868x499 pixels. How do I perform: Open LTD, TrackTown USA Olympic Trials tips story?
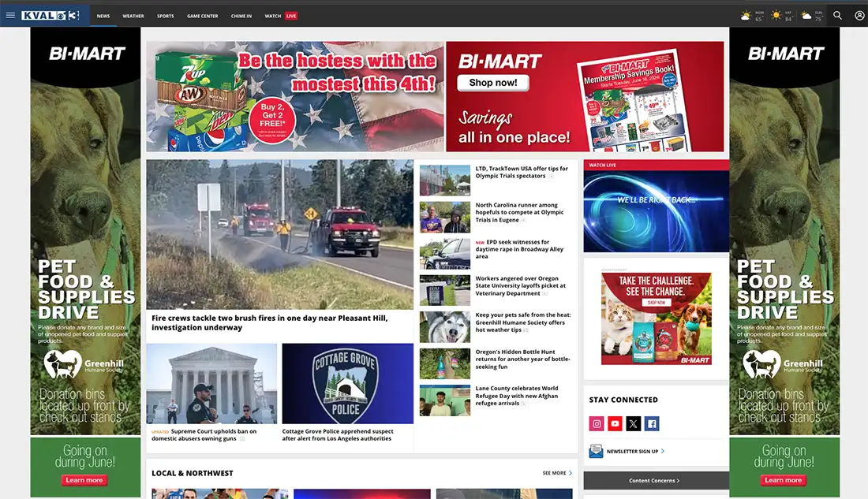click(522, 172)
